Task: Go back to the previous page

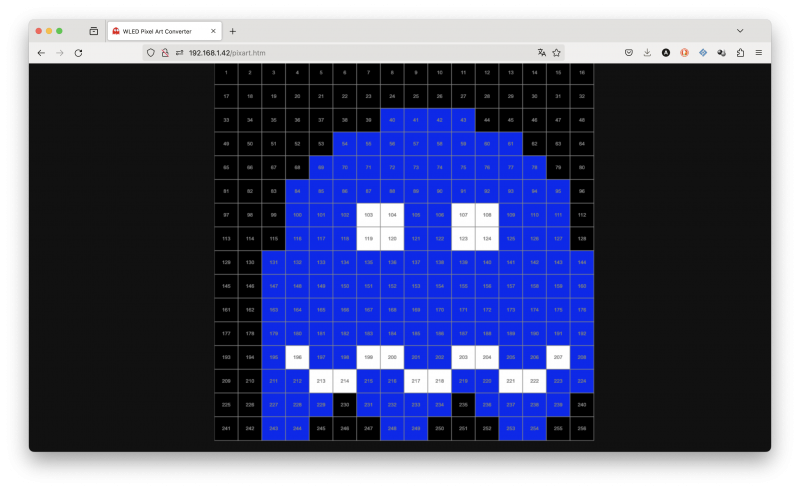Action: [x=41, y=53]
